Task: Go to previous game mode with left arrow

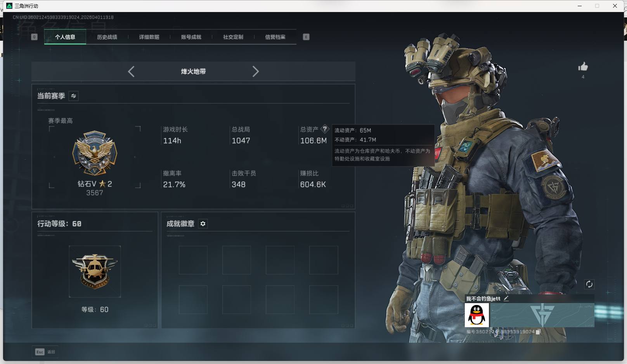Action: (x=131, y=71)
